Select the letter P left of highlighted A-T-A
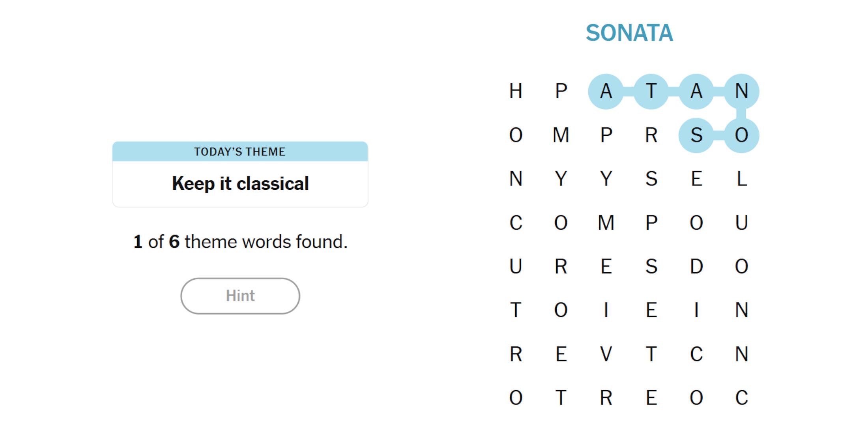 [561, 91]
